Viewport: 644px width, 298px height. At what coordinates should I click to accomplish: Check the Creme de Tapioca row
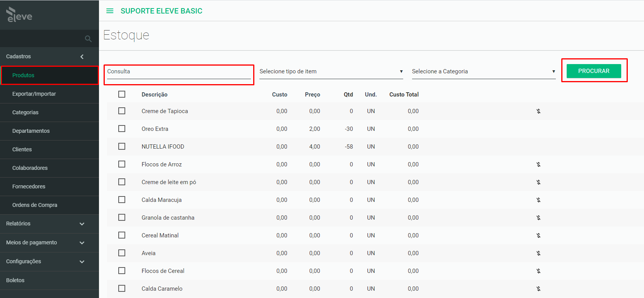[122, 111]
